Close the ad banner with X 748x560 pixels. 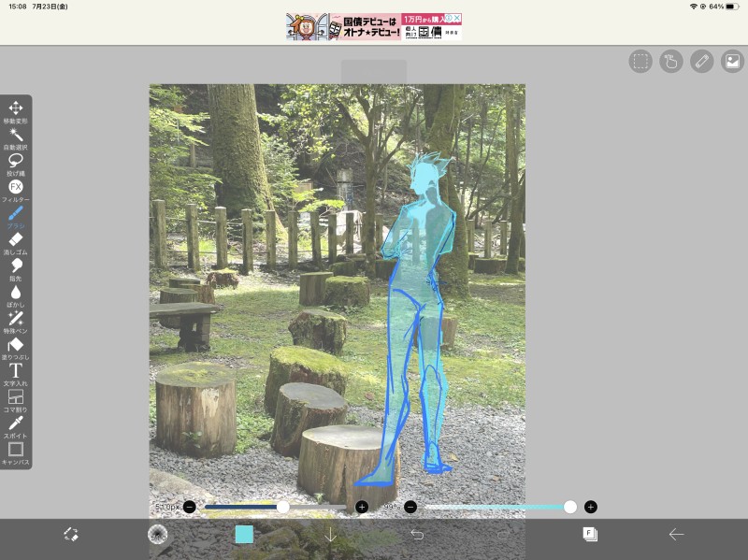(x=457, y=18)
